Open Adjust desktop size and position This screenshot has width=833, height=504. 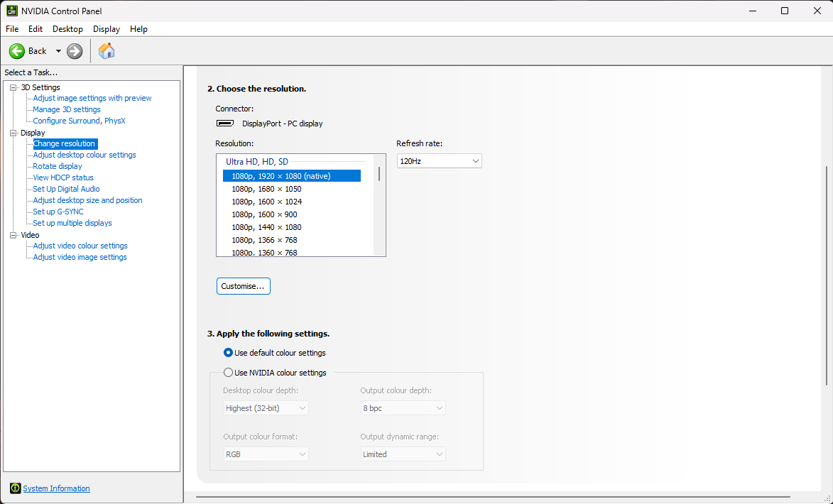[x=87, y=200]
